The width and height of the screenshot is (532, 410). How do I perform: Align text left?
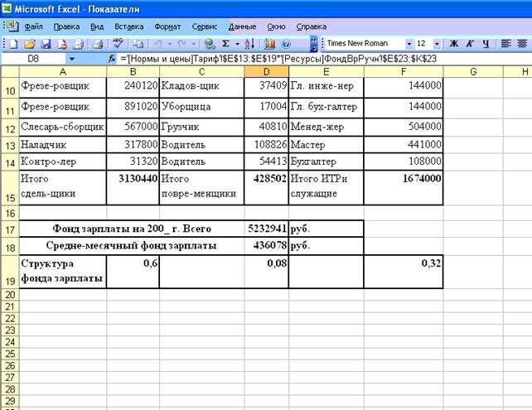coord(505,43)
